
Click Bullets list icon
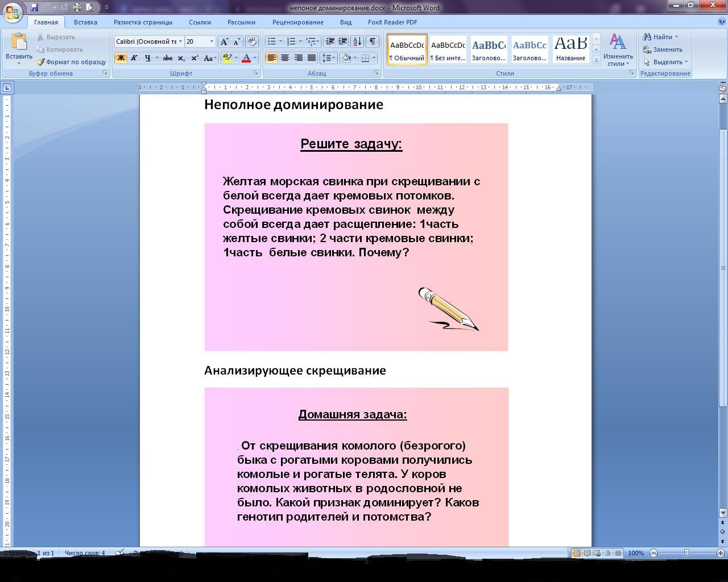pyautogui.click(x=272, y=41)
